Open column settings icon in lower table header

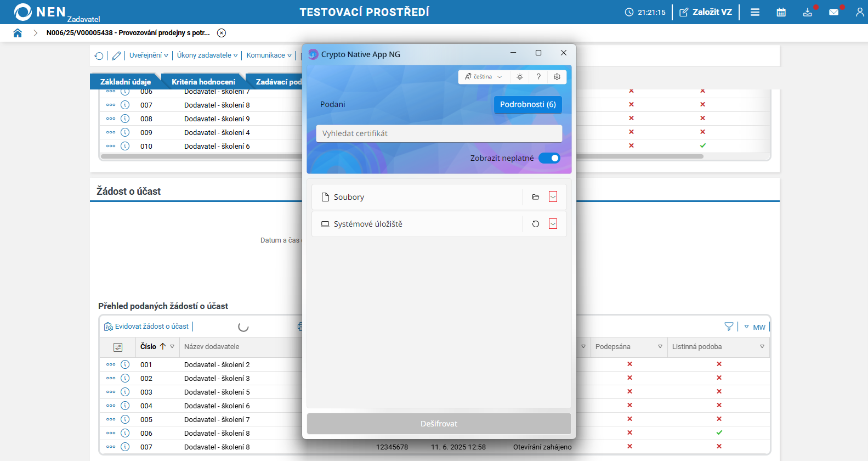click(118, 347)
